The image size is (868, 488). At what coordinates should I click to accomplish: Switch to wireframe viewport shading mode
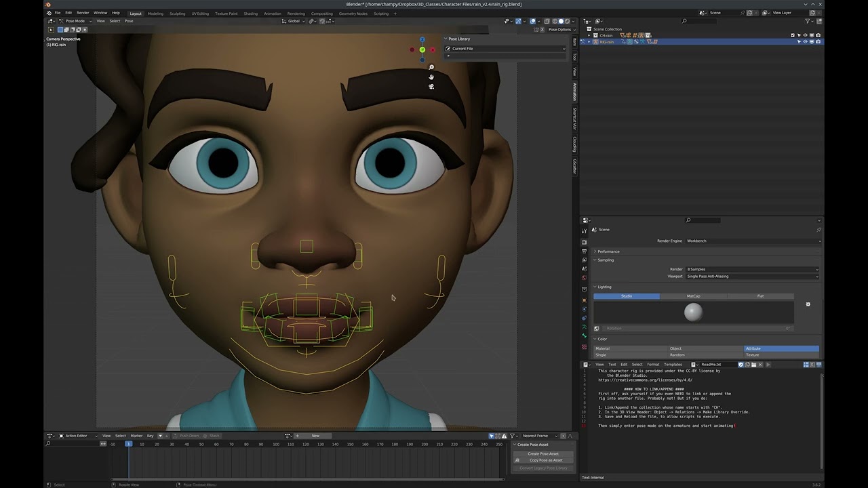[x=555, y=21]
